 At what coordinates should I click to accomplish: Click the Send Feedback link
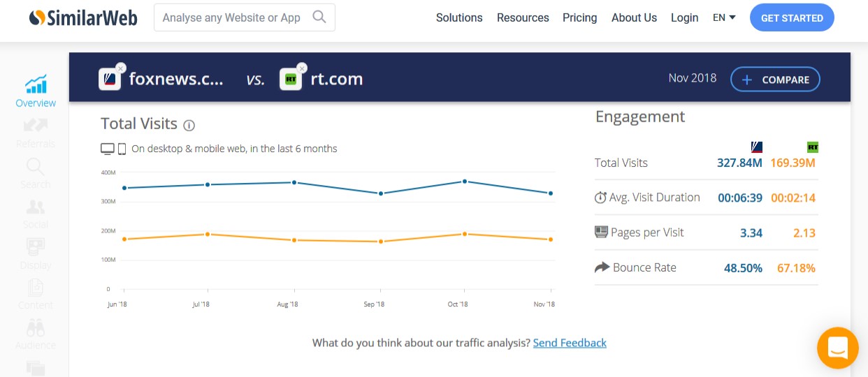tap(570, 343)
